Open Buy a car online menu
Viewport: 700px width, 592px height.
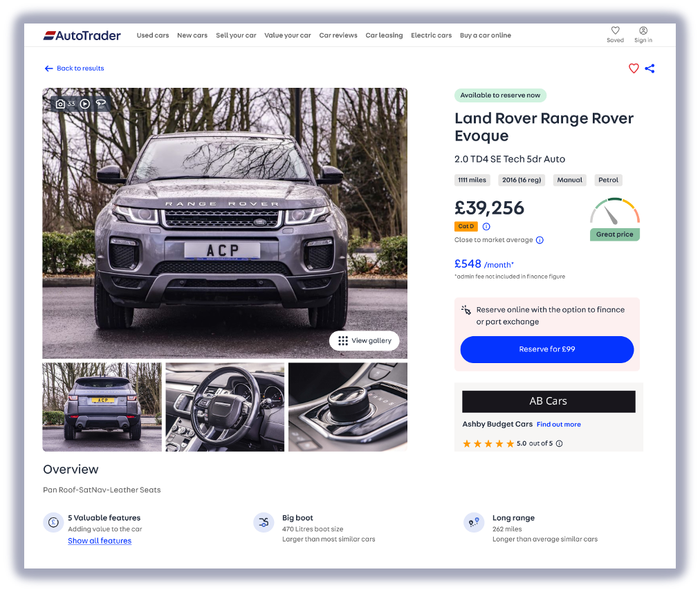coord(486,35)
